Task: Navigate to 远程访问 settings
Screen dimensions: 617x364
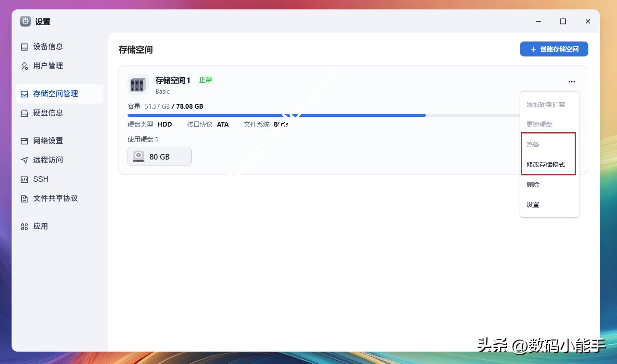Action: 59,160
